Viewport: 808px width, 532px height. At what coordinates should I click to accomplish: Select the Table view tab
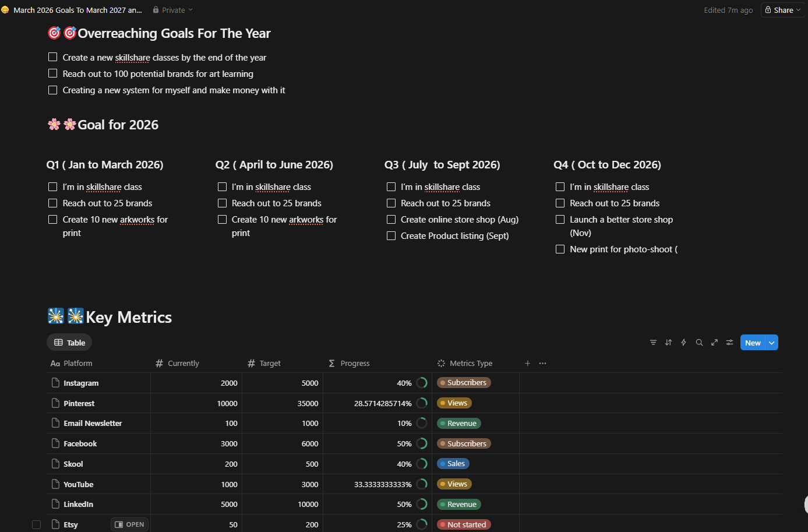coord(69,343)
